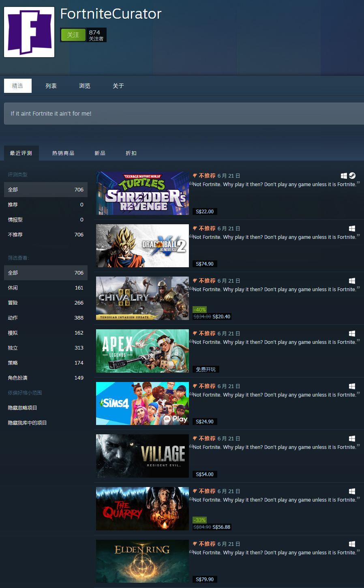Image resolution: width=364 pixels, height=588 pixels.
Task: Click Windows platform icon on Chivalry II row
Action: tap(352, 281)
